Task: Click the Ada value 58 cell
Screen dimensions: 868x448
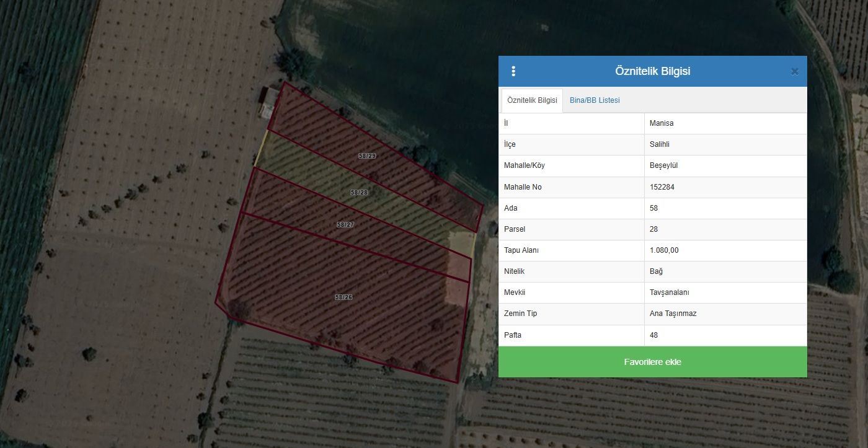Action: (653, 208)
